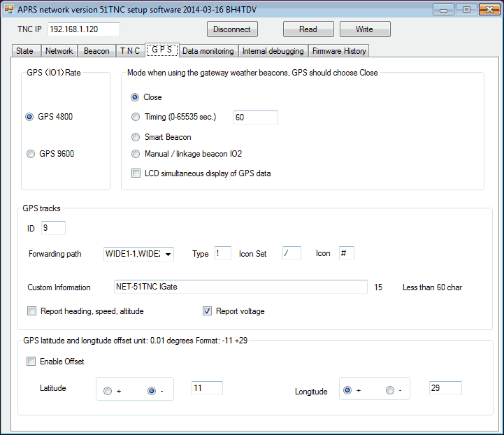Click the application icon in title bar
The width and height of the screenshot is (504, 435).
(9, 9)
